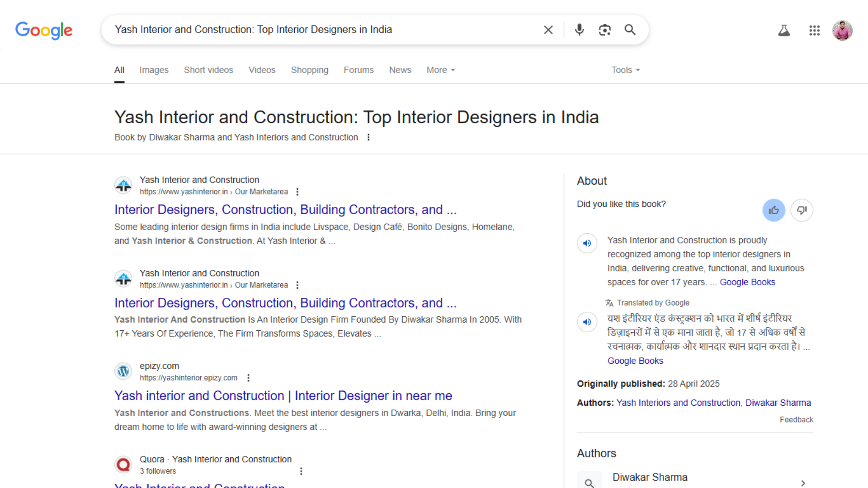Image resolution: width=868 pixels, height=488 pixels.
Task: Expand Diwakar Sharma author chevron
Action: (x=803, y=483)
